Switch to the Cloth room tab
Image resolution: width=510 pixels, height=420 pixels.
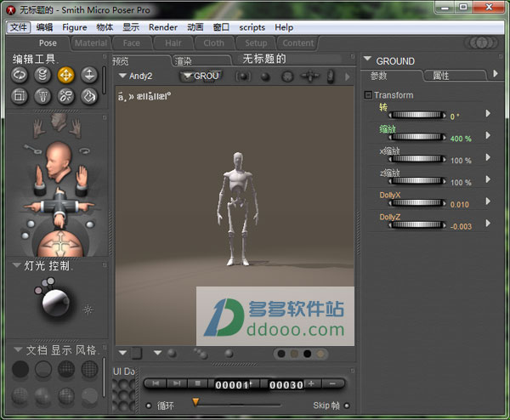213,43
